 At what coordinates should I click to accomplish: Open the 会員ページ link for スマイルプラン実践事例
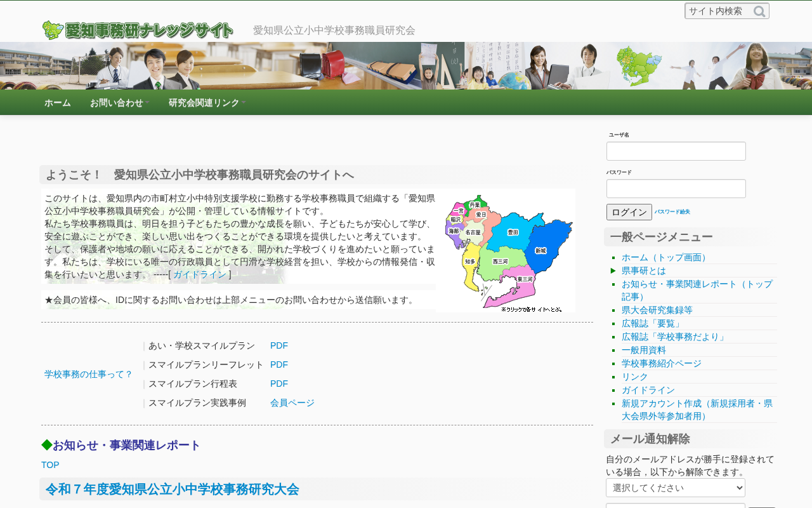point(292,403)
